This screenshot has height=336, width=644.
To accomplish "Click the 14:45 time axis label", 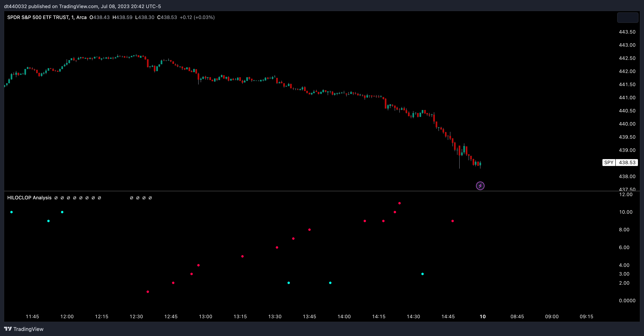I will tap(448, 316).
